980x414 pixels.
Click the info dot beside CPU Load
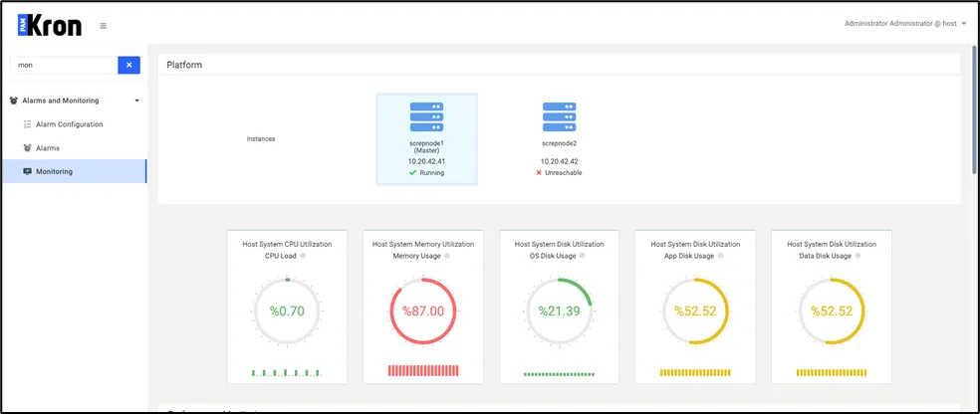coord(303,256)
